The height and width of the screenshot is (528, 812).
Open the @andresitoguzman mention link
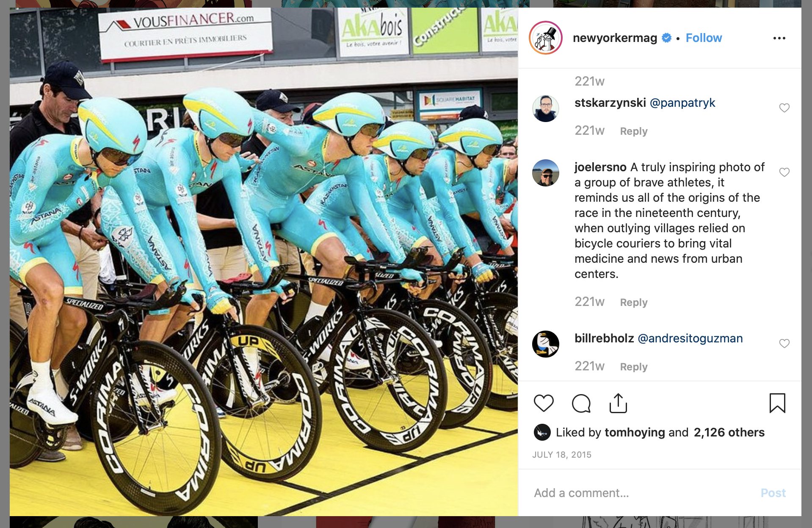[690, 338]
